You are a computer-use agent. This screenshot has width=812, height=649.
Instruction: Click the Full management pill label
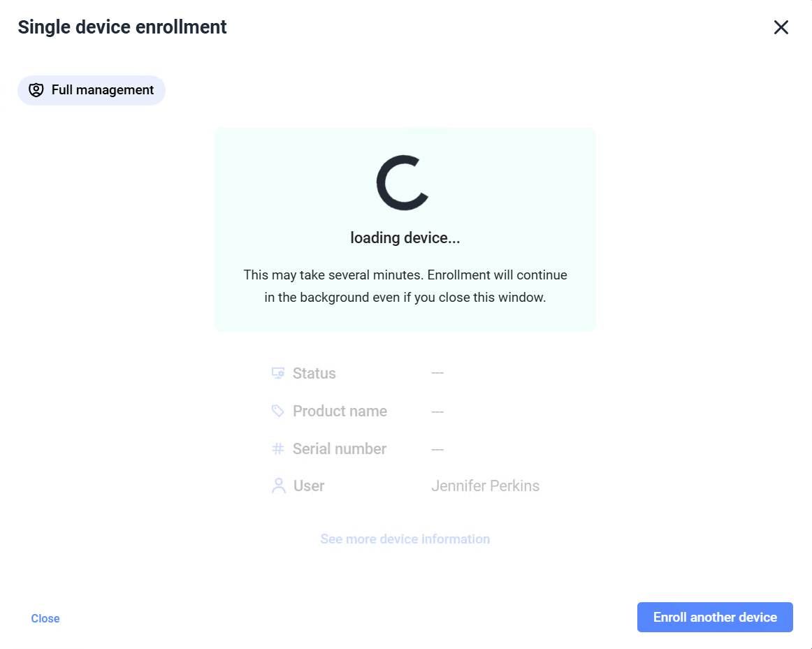tap(102, 89)
